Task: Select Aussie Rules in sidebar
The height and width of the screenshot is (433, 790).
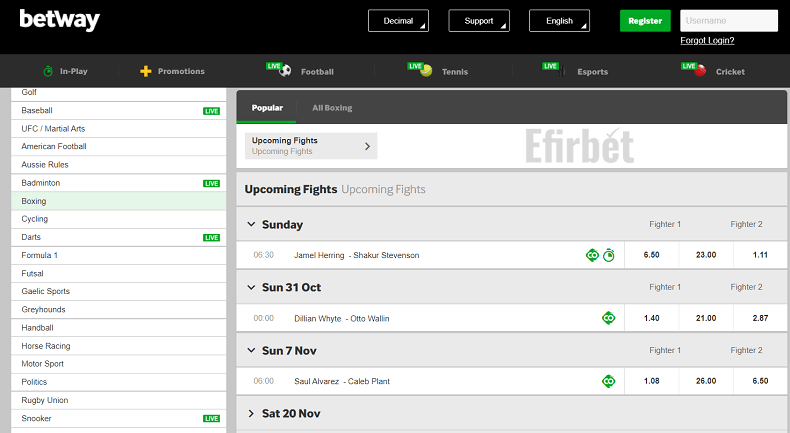Action: tap(118, 164)
